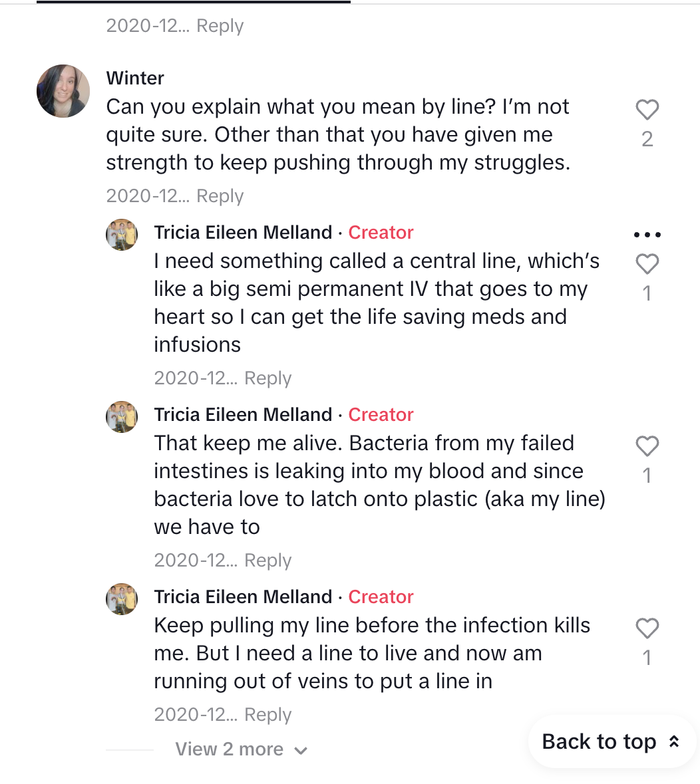The width and height of the screenshot is (700, 784).
Task: Reply to the 'running out of veins' comment
Action: click(267, 714)
